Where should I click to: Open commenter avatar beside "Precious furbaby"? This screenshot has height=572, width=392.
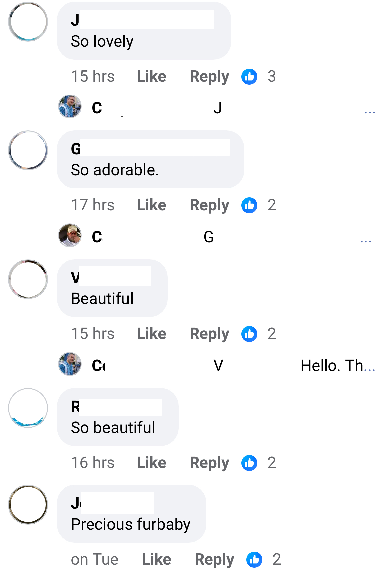[x=28, y=505]
